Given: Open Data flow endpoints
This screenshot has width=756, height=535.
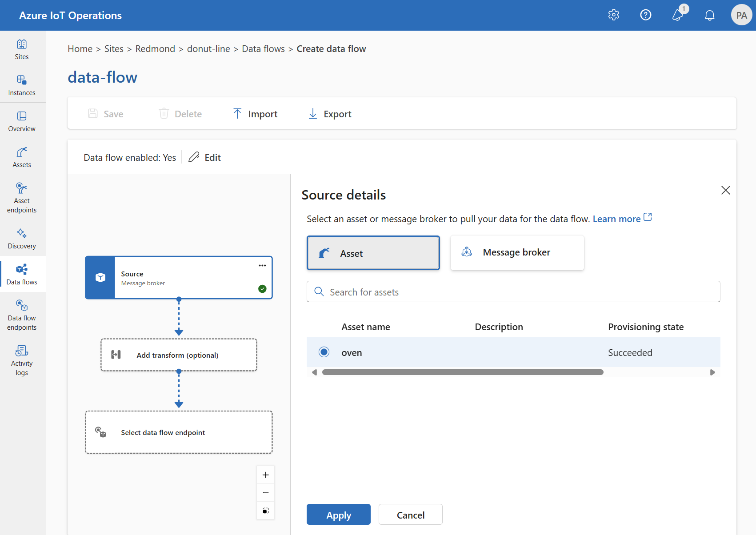Looking at the screenshot, I should click(x=21, y=314).
